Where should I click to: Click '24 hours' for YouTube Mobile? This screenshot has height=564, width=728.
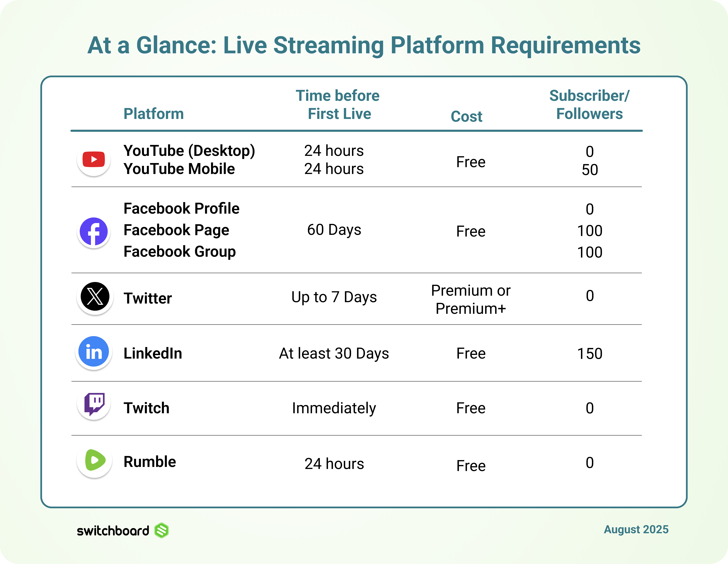click(334, 169)
